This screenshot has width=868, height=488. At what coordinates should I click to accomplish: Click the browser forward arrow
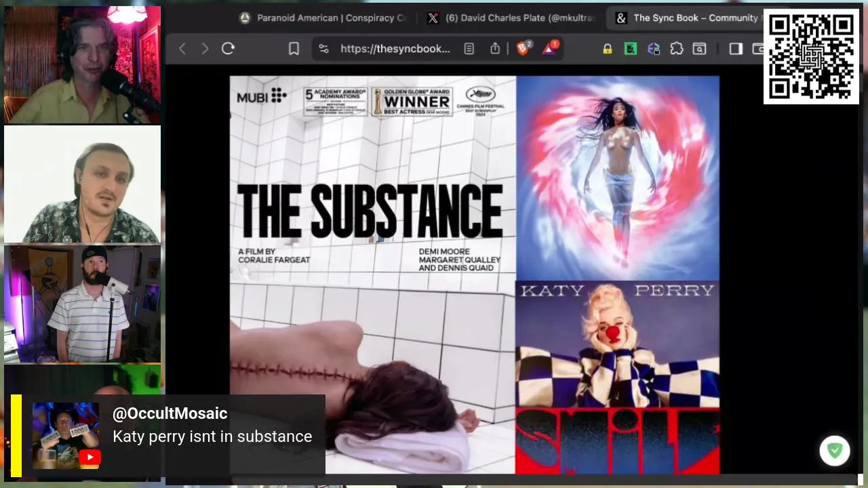[205, 48]
